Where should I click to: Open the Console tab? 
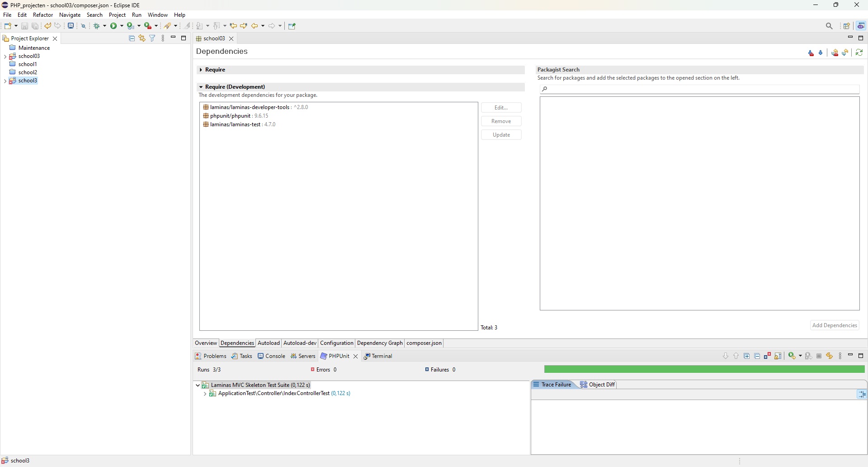click(272, 357)
